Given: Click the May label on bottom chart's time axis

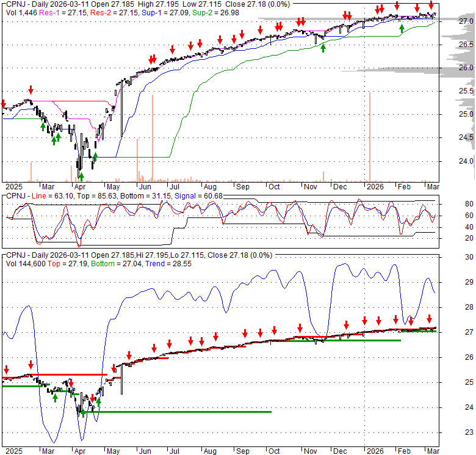Looking at the screenshot, I should point(112,451).
